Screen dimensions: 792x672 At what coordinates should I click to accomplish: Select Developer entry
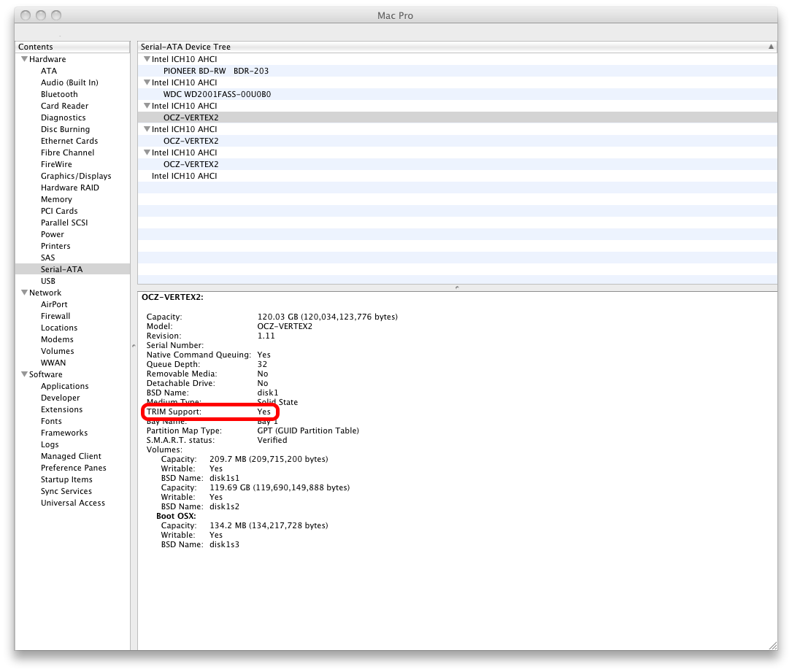60,398
